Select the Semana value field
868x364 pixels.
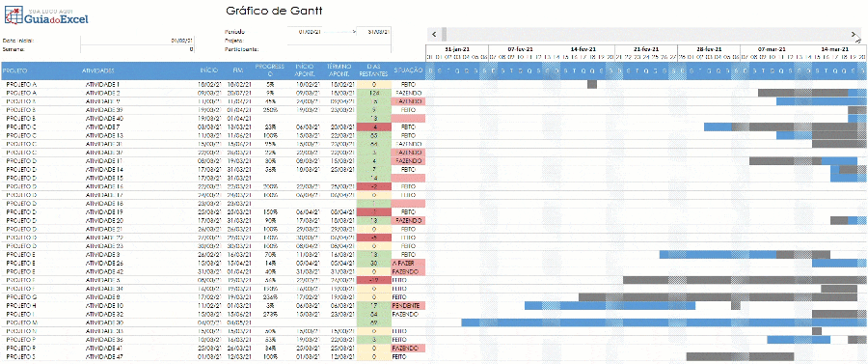pos(137,48)
